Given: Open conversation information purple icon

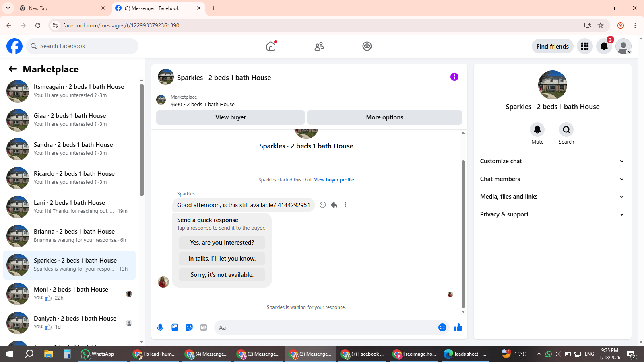Looking at the screenshot, I should [454, 77].
